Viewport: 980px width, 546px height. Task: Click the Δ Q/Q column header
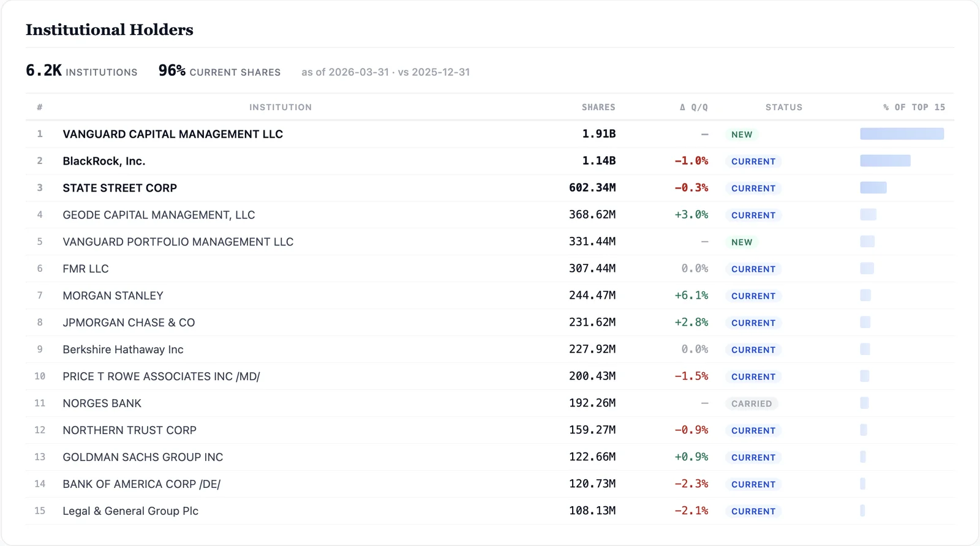coord(693,107)
